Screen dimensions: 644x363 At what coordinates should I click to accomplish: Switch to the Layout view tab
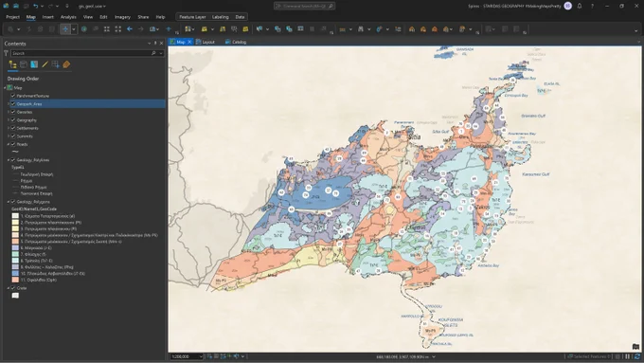pyautogui.click(x=206, y=42)
